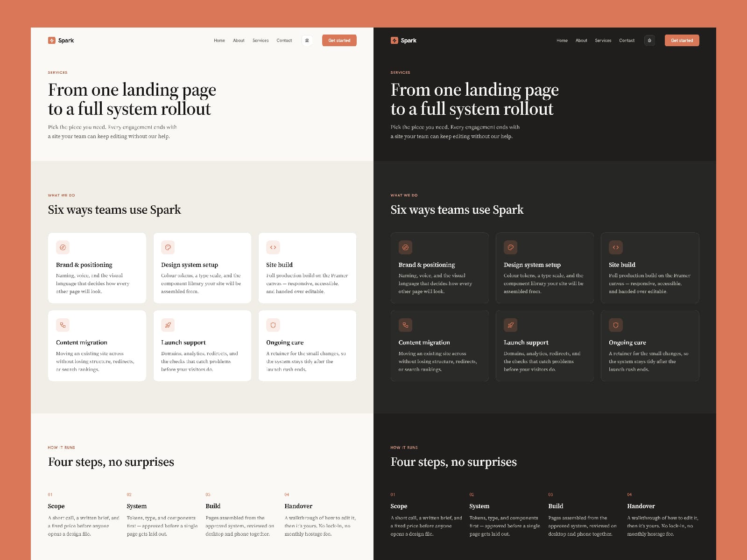Click the "Handover" step title on the dark page
This screenshot has width=747, height=560.
pyautogui.click(x=641, y=506)
